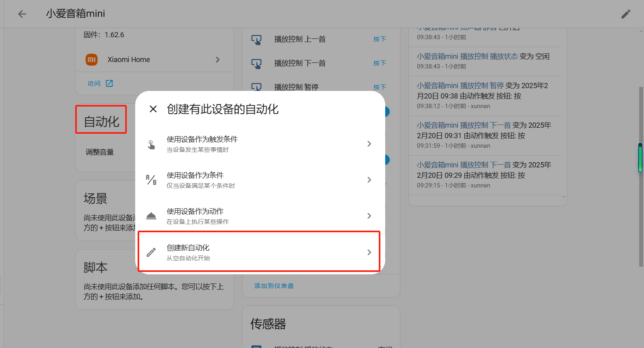Click the icon for 播放控制 下一首
The width and height of the screenshot is (644, 348).
pos(256,63)
